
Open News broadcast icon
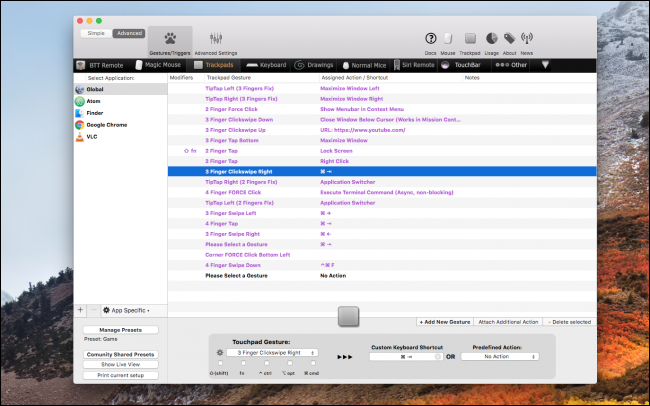pyautogui.click(x=526, y=39)
